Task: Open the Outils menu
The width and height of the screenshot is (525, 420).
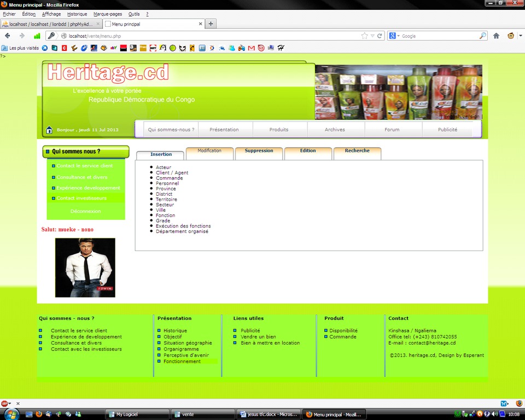Action: (x=134, y=14)
